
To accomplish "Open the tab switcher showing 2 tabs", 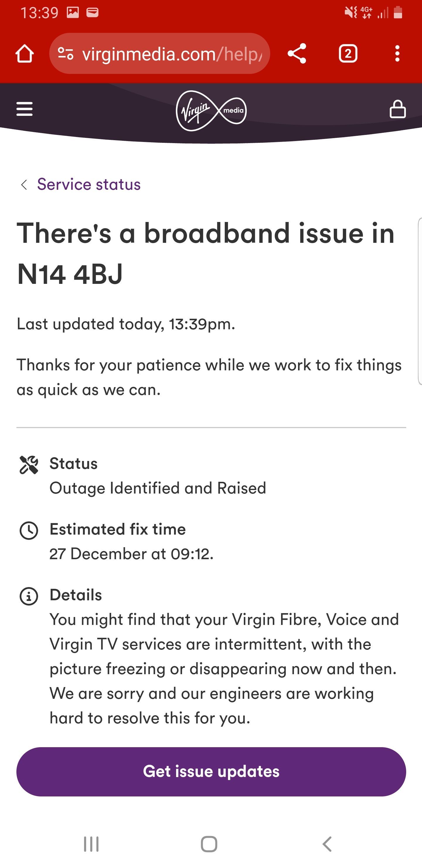I will point(348,54).
